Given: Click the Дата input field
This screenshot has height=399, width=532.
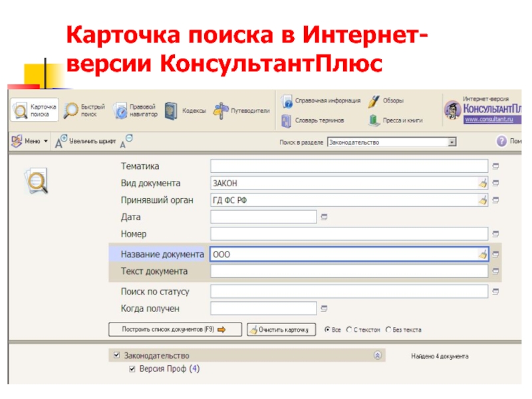Looking at the screenshot, I should click(x=263, y=217).
